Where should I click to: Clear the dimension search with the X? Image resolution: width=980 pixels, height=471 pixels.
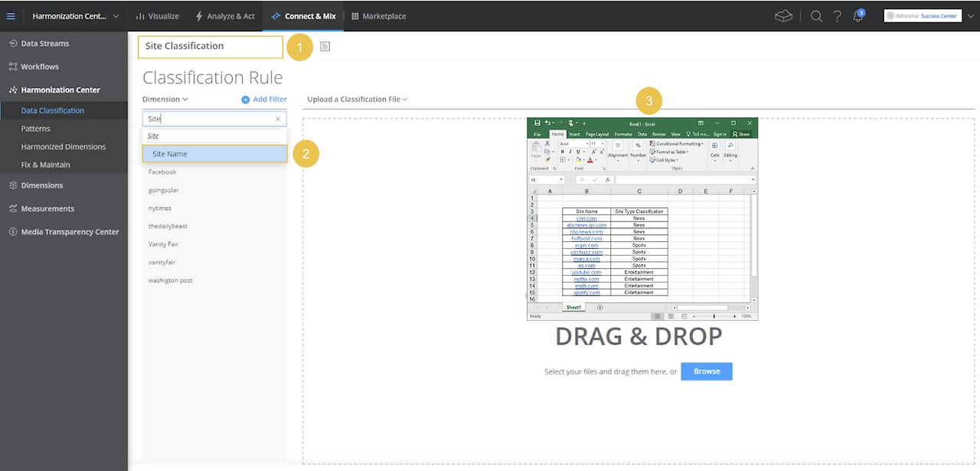pyautogui.click(x=279, y=119)
